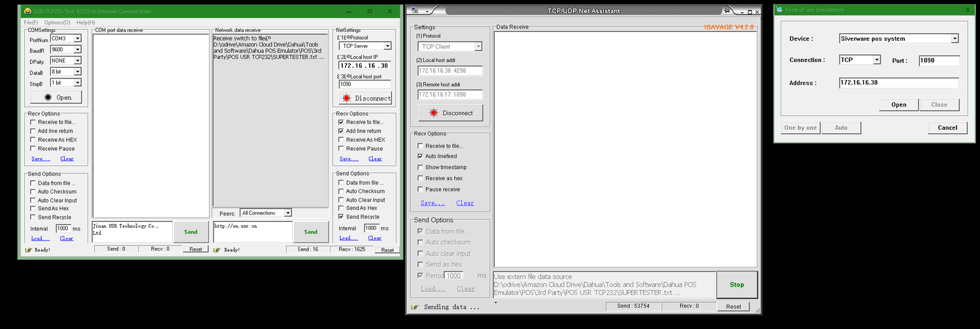
Task: Click the Address 172.16.16.38 field in Point of Sale
Action: tap(899, 83)
